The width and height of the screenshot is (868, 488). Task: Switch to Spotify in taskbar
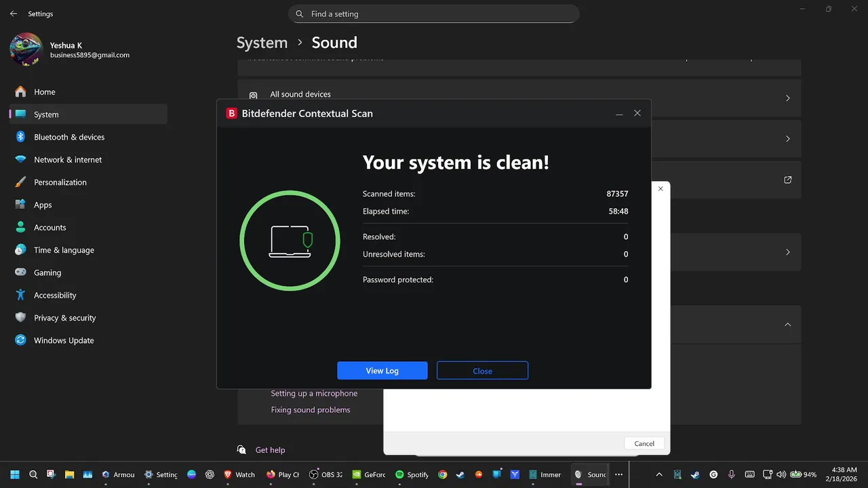(x=412, y=474)
